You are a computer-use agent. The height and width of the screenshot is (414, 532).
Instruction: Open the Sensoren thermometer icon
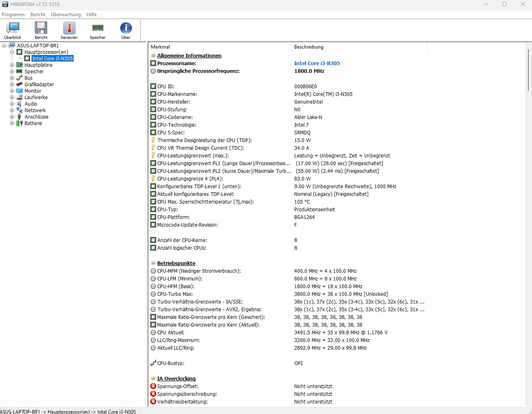click(x=69, y=28)
